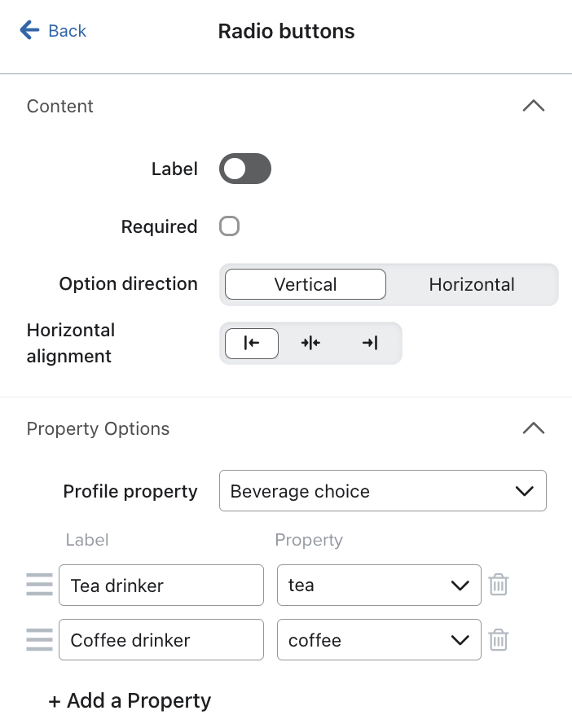Viewport: 572px width, 728px height.
Task: Select the Vertical option direction segment
Action: tap(305, 284)
